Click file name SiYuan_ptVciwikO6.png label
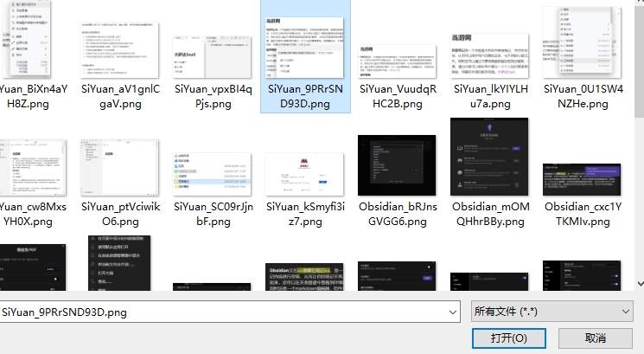This screenshot has width=644, height=354. coord(120,214)
